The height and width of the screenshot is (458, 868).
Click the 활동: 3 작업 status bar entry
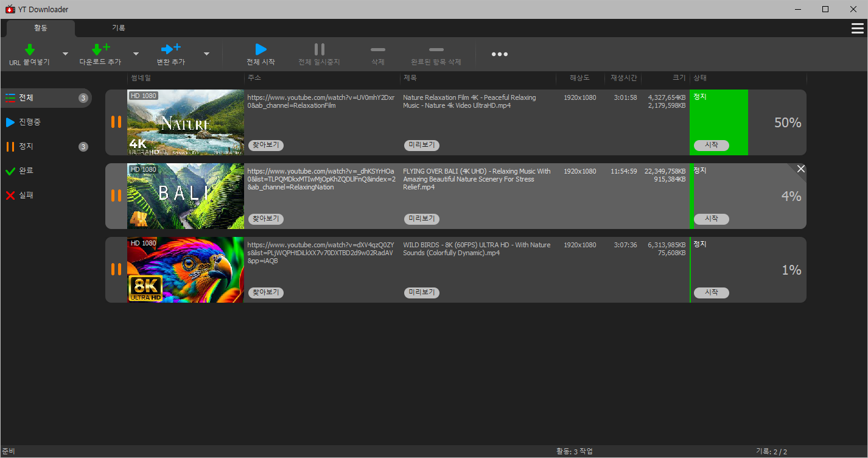pyautogui.click(x=575, y=452)
